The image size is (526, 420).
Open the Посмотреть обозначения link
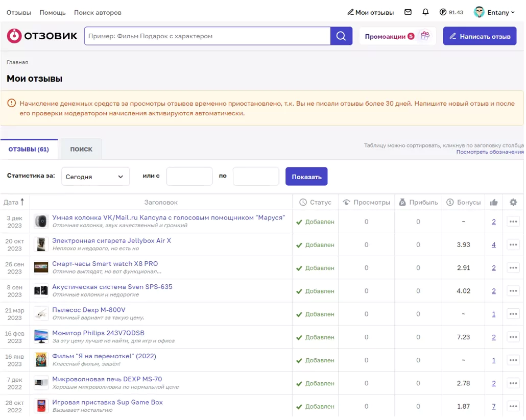490,152
